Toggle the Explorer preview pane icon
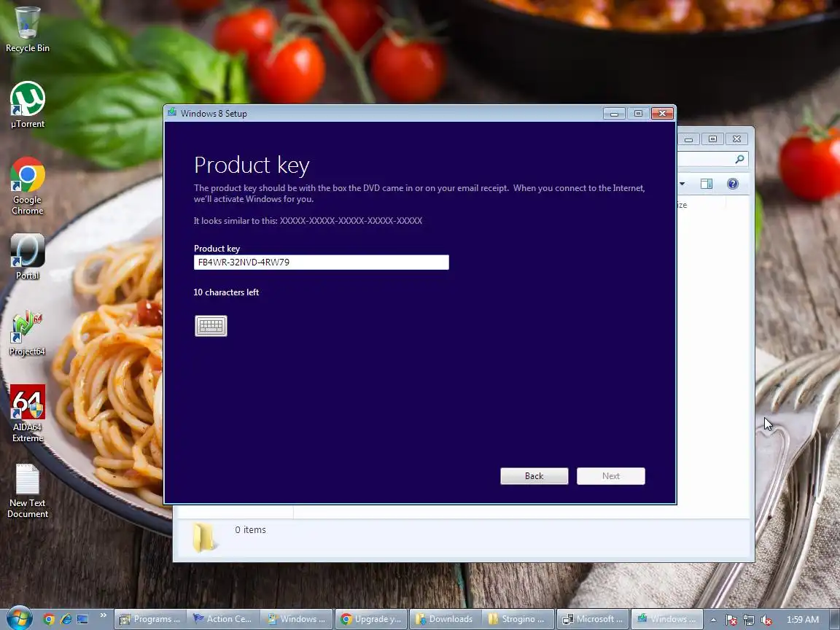 point(707,184)
